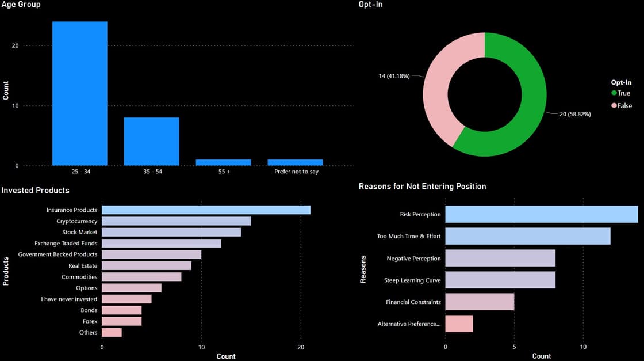Click the Reasons vertical axis title
644x361 pixels.
click(x=363, y=269)
